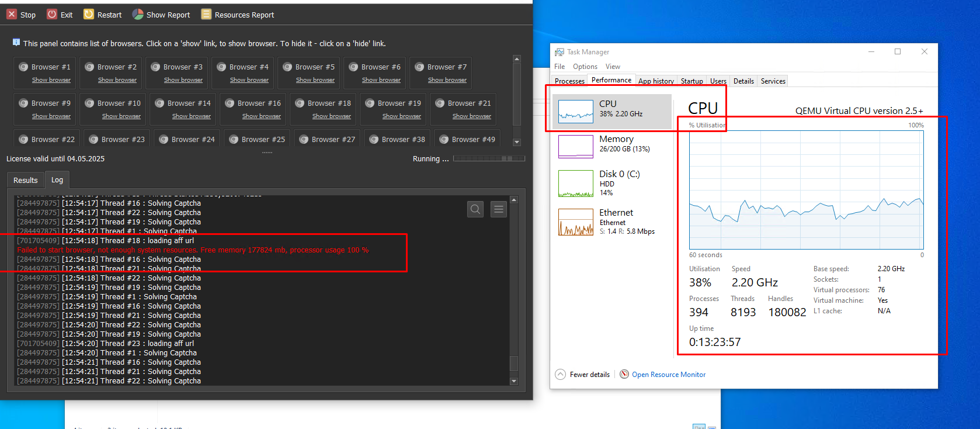Click Show browser link under Browser #5
This screenshot has width=980, height=429.
pos(315,80)
